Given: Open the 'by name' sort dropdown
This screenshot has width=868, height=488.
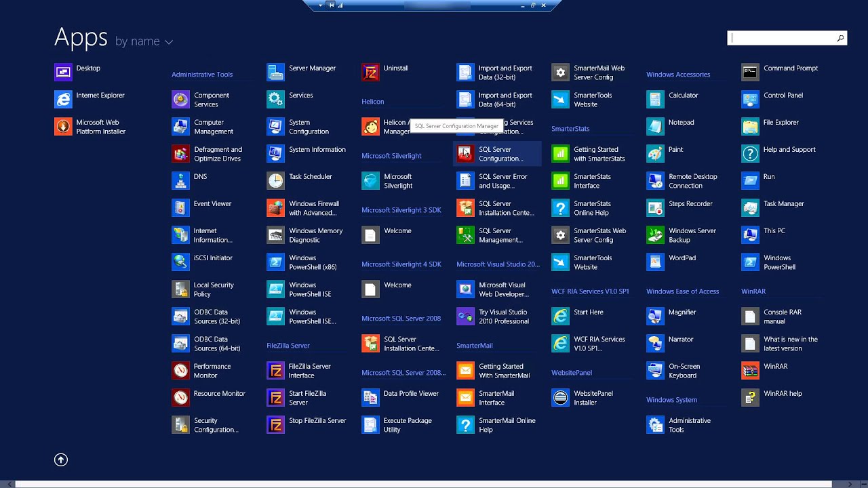Looking at the screenshot, I should coord(144,41).
